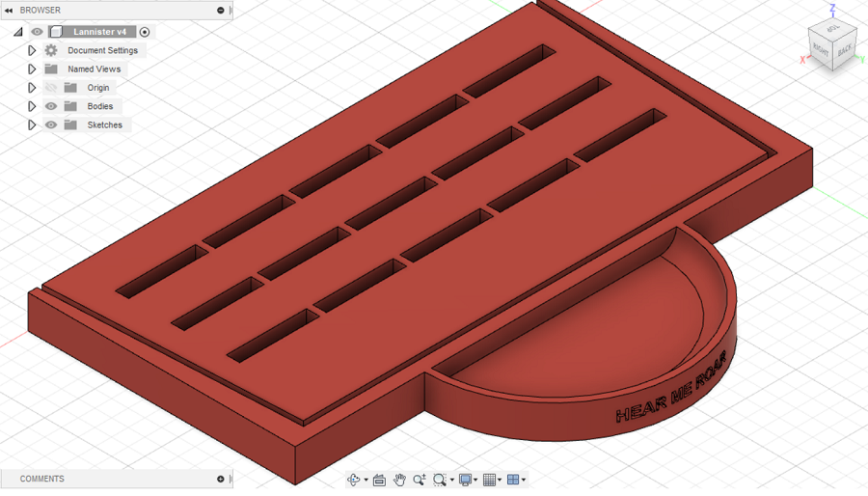Image resolution: width=868 pixels, height=496 pixels.
Task: Click the Sketches folder icon
Action: click(x=70, y=125)
